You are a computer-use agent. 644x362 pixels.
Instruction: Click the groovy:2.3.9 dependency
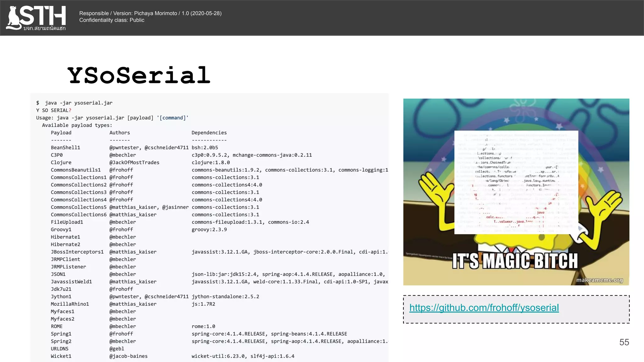tap(209, 229)
